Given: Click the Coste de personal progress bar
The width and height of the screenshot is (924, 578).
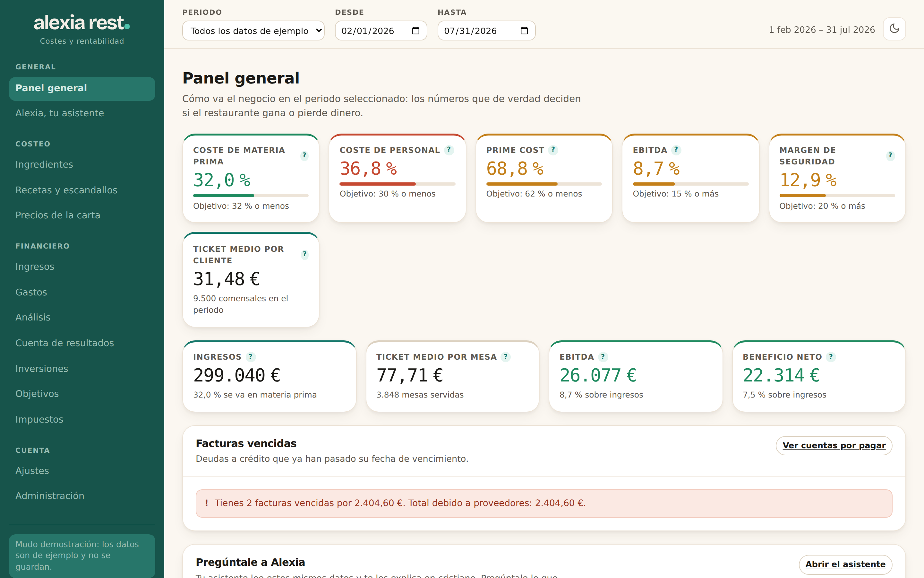Looking at the screenshot, I should coord(398,184).
